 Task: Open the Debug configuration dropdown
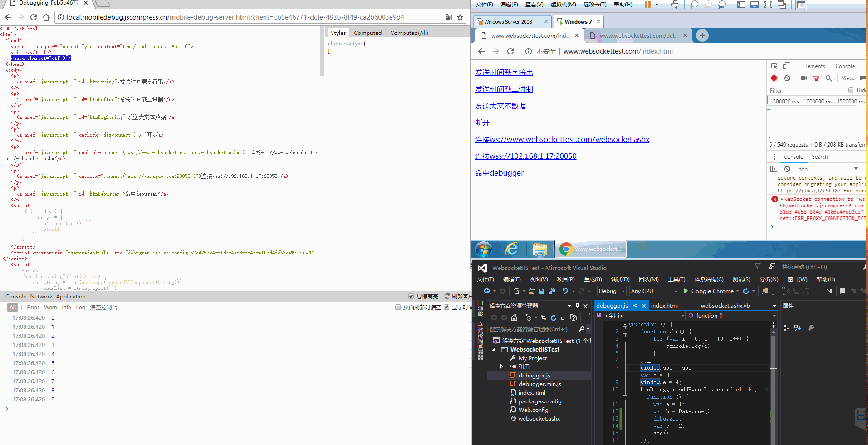tap(612, 291)
